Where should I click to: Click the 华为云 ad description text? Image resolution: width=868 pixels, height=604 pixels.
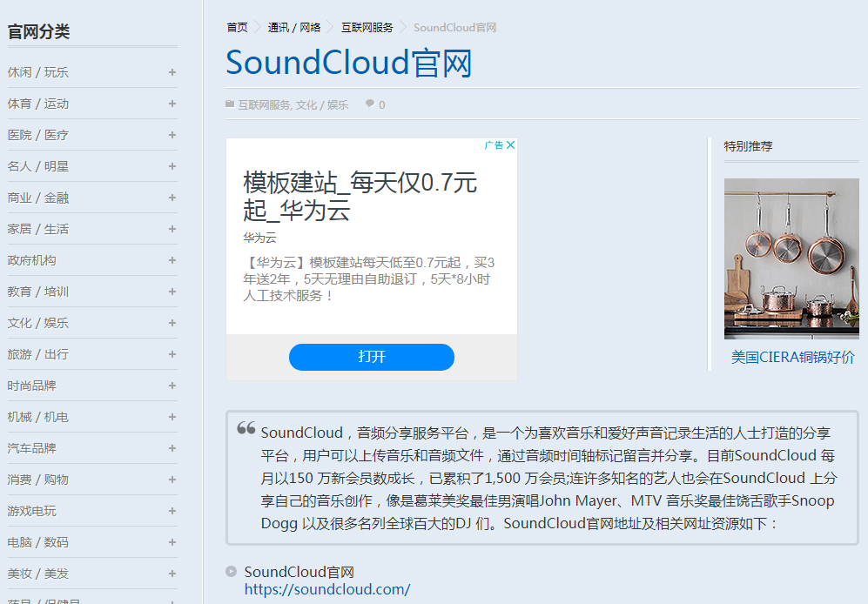[x=368, y=279]
